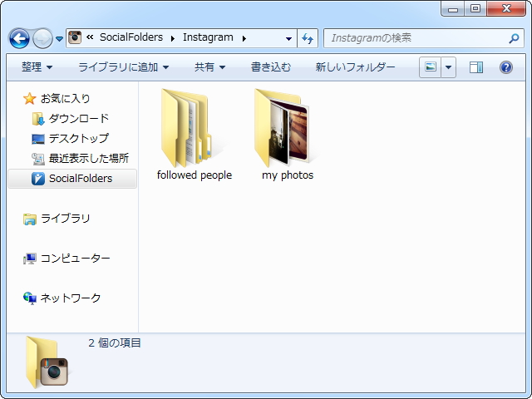
Task: Click the star icon beside お気に入り
Action: (x=30, y=98)
